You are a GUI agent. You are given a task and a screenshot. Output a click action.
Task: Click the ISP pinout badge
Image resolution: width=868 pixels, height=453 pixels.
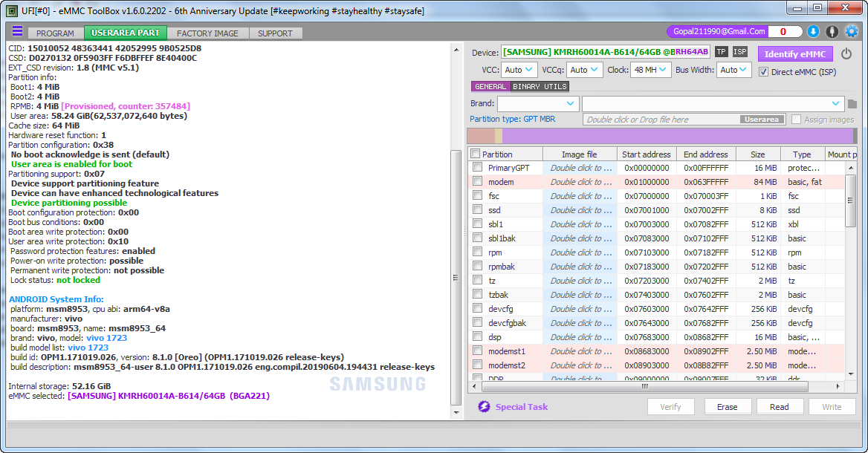pyautogui.click(x=740, y=52)
